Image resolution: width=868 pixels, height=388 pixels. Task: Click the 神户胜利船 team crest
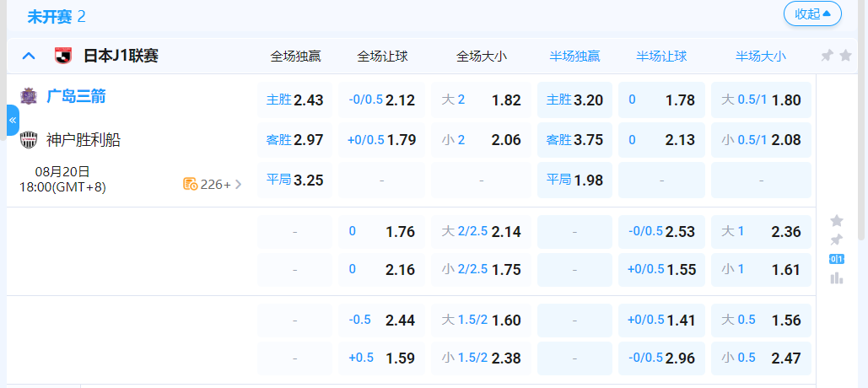pyautogui.click(x=30, y=139)
